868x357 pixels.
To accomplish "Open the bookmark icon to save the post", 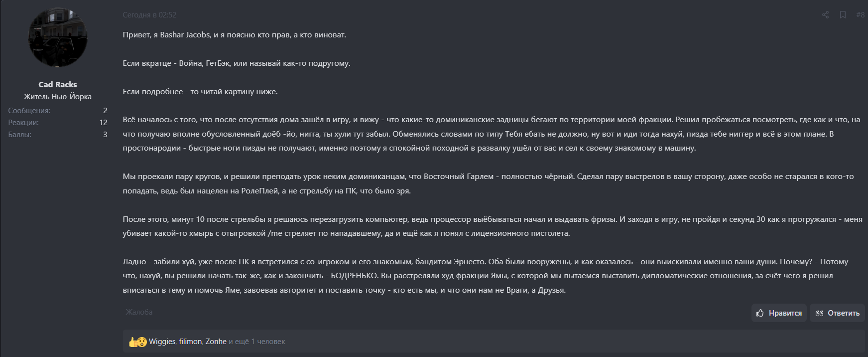I will click(842, 15).
